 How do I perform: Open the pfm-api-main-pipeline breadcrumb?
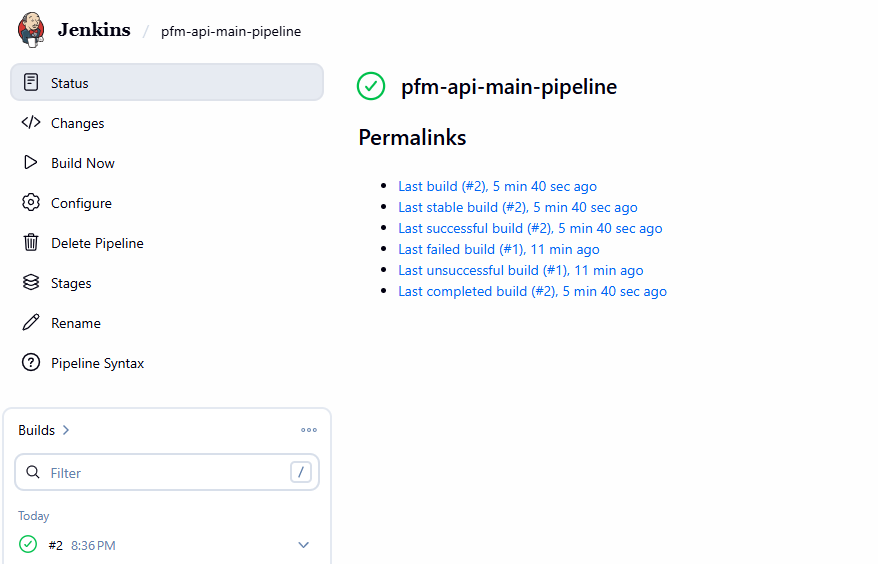click(231, 31)
